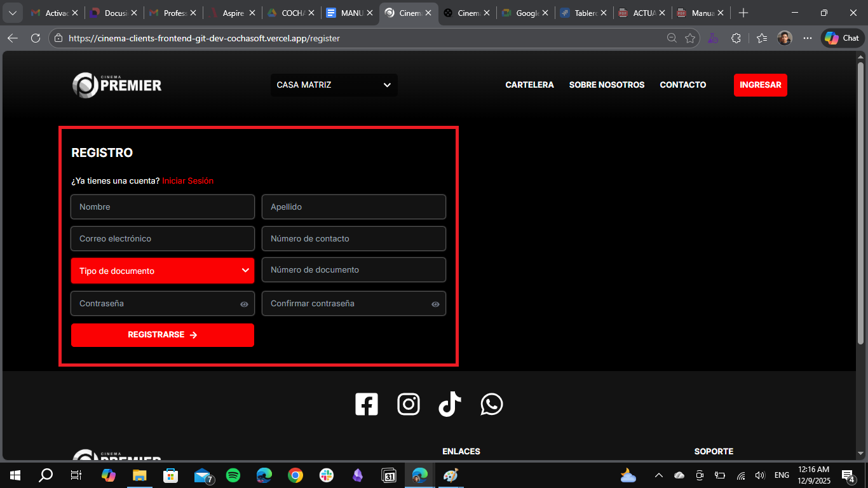Show the Contraseña field password
Viewport: 868px width, 488px height.
(243, 304)
